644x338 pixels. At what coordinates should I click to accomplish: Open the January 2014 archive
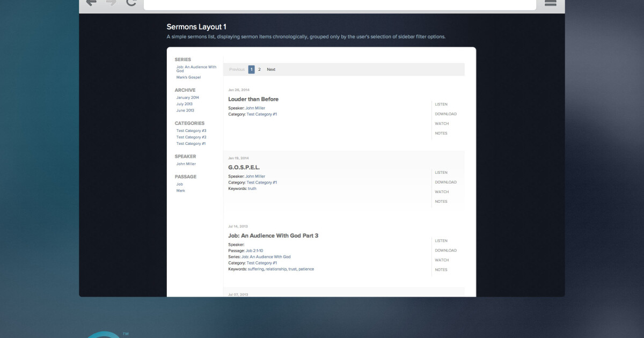tap(187, 97)
